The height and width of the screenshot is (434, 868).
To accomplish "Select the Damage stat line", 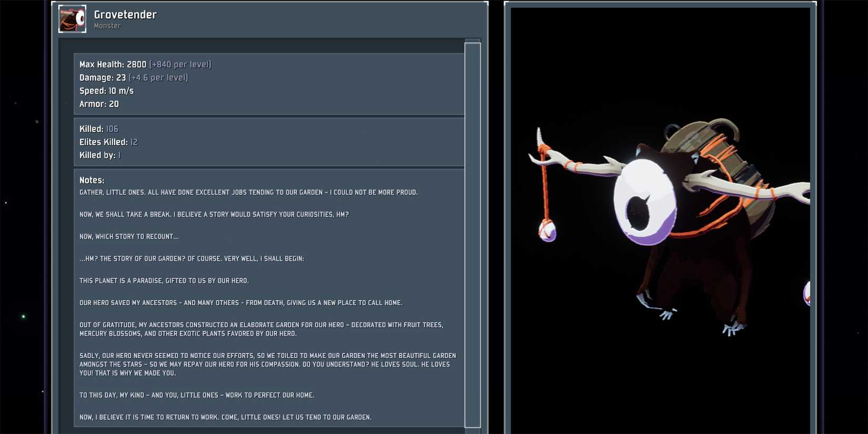I will pyautogui.click(x=134, y=77).
